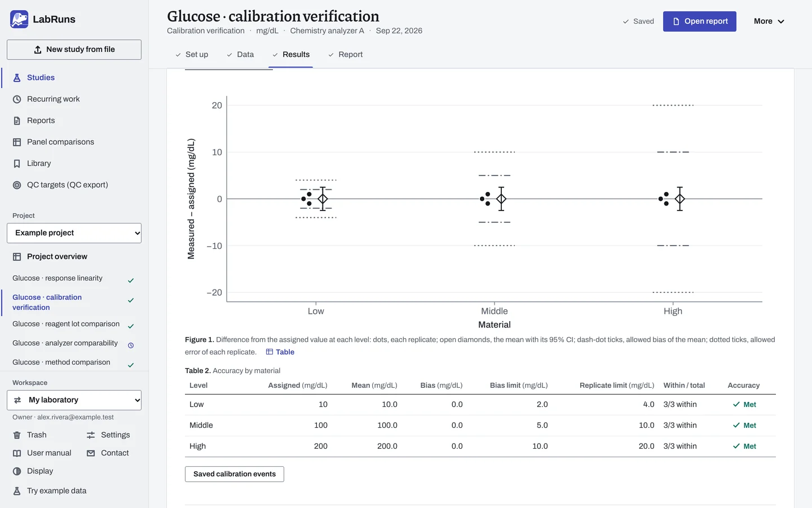Select the Results tab

(291, 55)
